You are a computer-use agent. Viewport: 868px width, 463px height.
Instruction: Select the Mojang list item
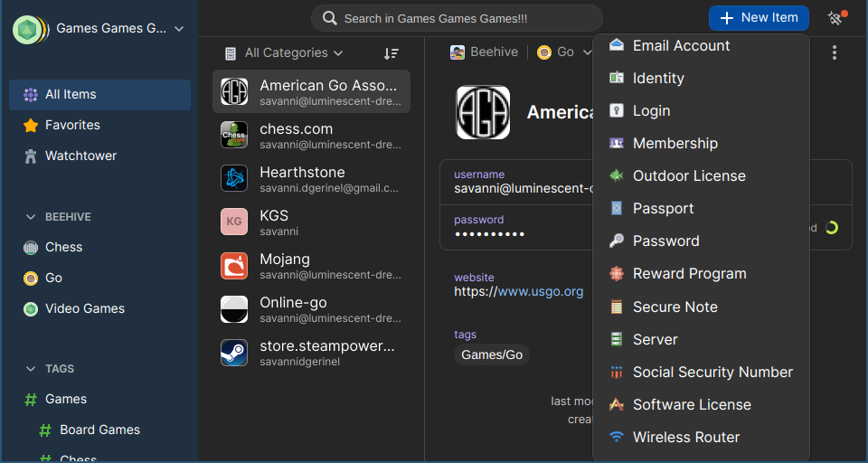tap(311, 265)
